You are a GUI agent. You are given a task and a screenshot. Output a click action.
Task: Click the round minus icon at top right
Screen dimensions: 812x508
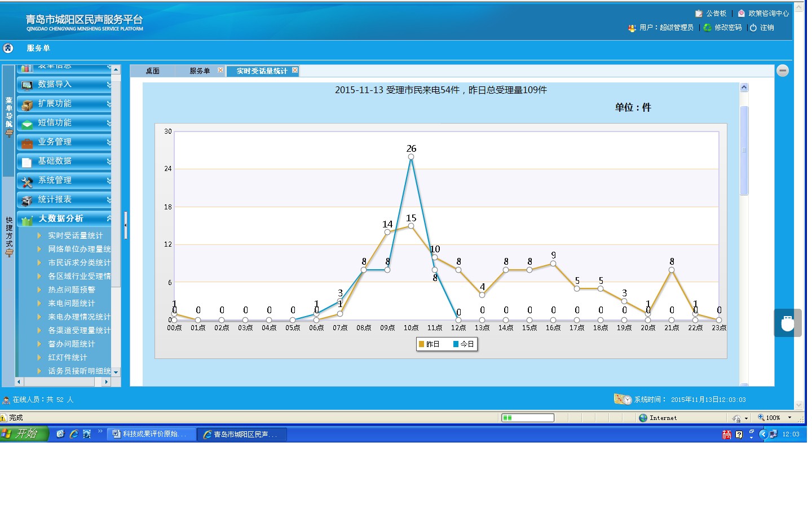pos(783,71)
